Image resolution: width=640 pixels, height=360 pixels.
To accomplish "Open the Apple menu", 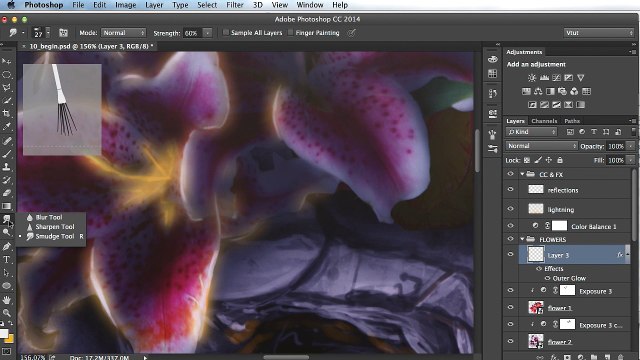I will coord(11,5).
